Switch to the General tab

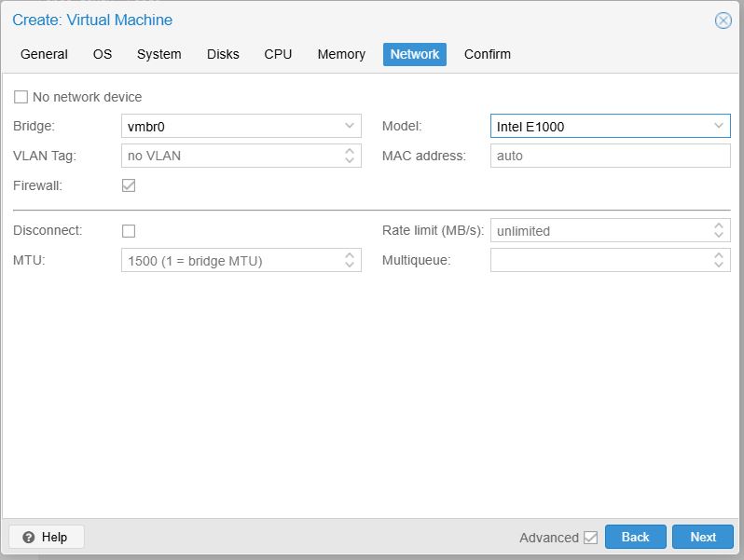point(44,54)
